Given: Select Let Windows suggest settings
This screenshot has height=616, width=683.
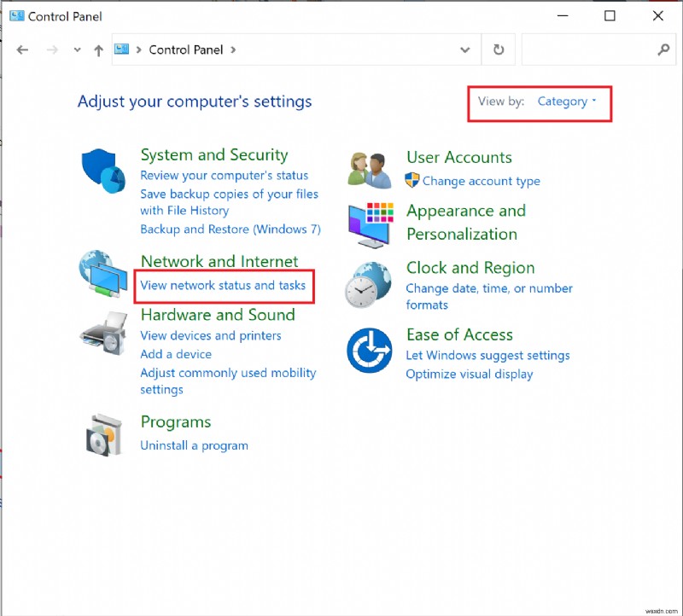Looking at the screenshot, I should pyautogui.click(x=487, y=356).
